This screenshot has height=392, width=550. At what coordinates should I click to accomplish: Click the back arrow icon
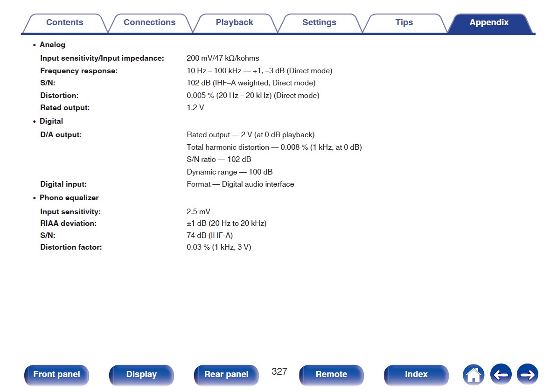(x=501, y=374)
